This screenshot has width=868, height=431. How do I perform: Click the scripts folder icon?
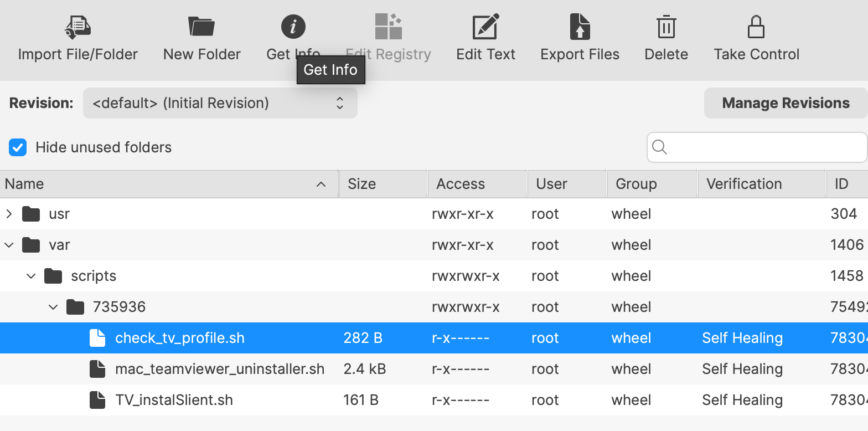[x=53, y=276]
